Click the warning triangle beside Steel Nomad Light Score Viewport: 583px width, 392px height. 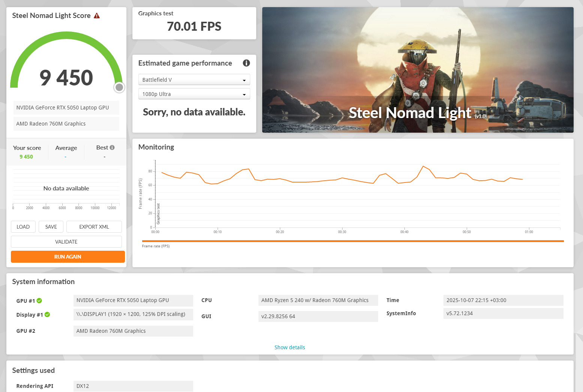click(97, 16)
